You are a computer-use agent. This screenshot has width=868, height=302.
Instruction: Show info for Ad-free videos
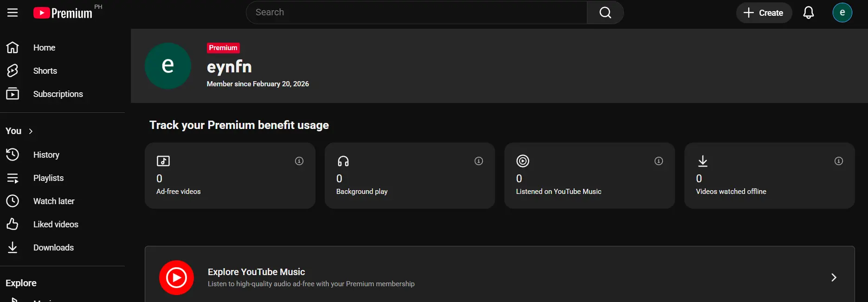tap(299, 161)
